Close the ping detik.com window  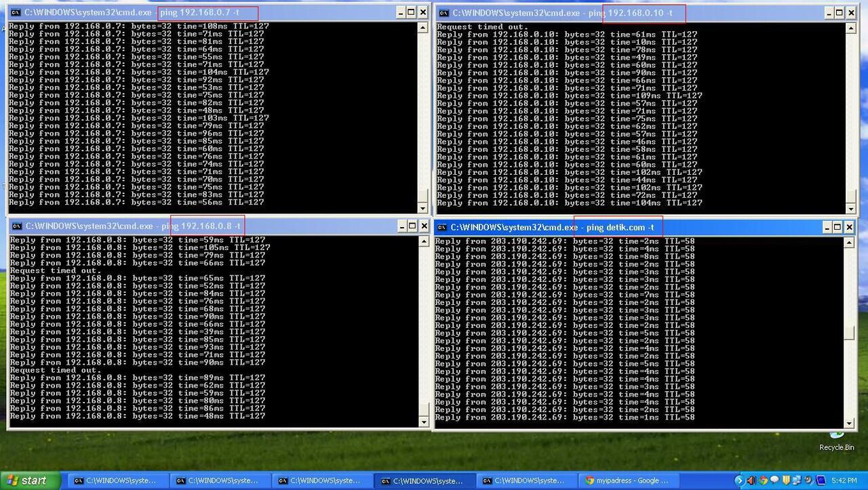point(849,227)
